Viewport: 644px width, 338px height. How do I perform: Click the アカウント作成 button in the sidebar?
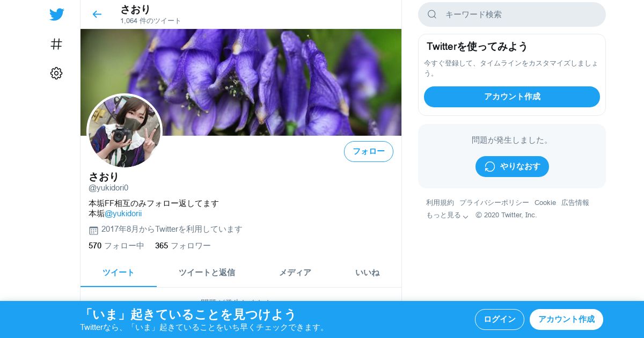click(x=512, y=97)
